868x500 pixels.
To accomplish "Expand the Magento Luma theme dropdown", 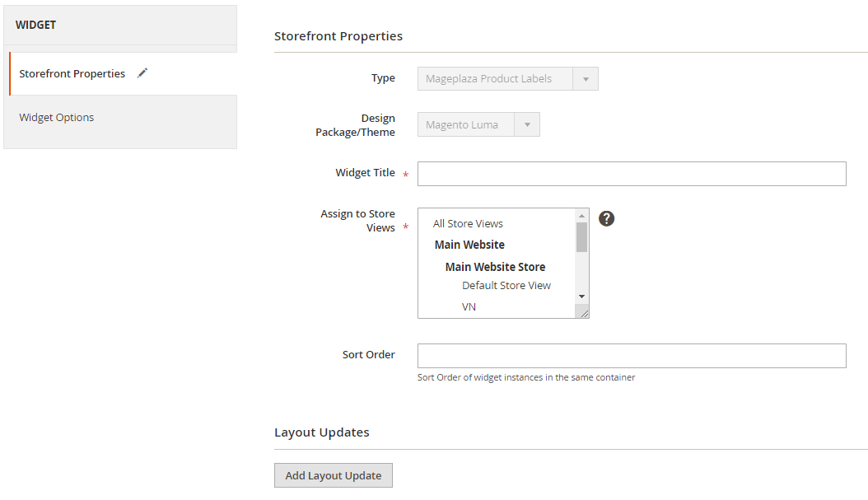I will (x=478, y=125).
